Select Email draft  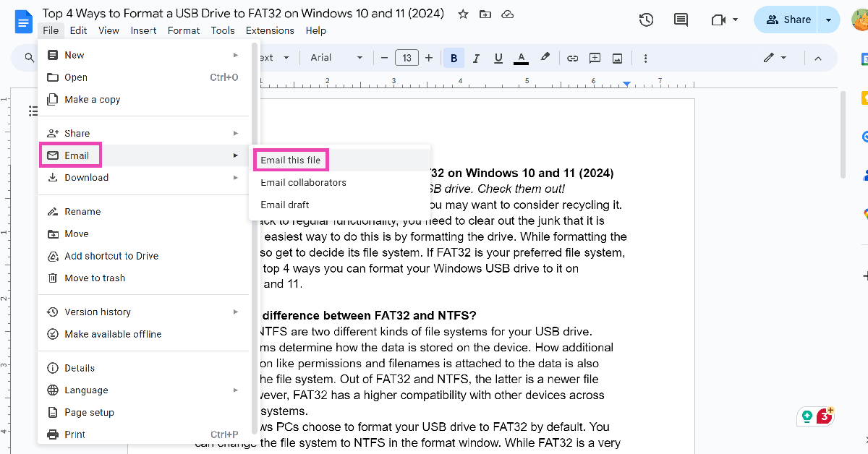click(x=340, y=205)
